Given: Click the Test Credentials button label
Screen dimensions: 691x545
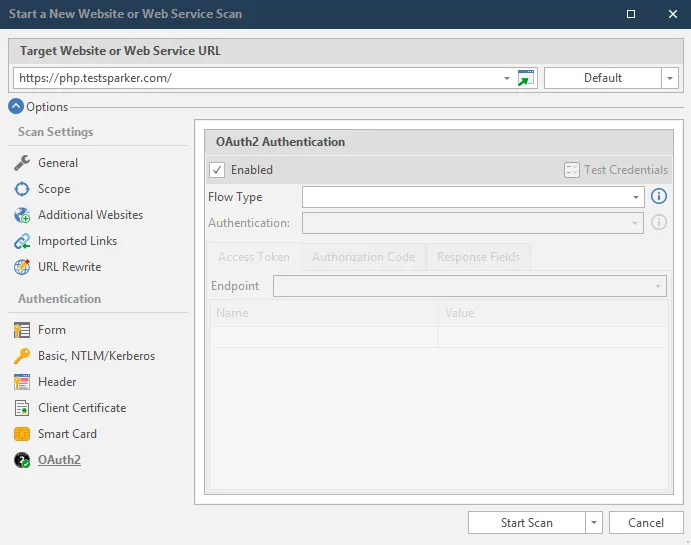Looking at the screenshot, I should tap(626, 170).
